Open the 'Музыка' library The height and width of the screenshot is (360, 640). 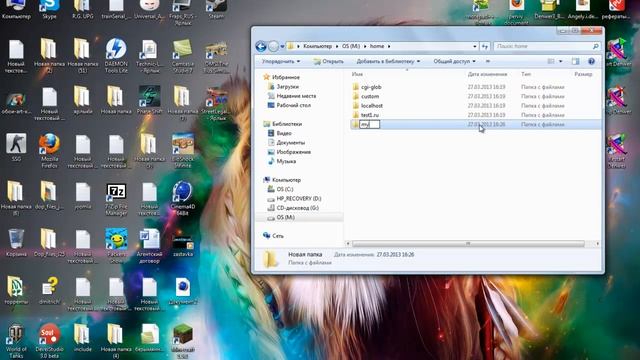click(x=286, y=161)
